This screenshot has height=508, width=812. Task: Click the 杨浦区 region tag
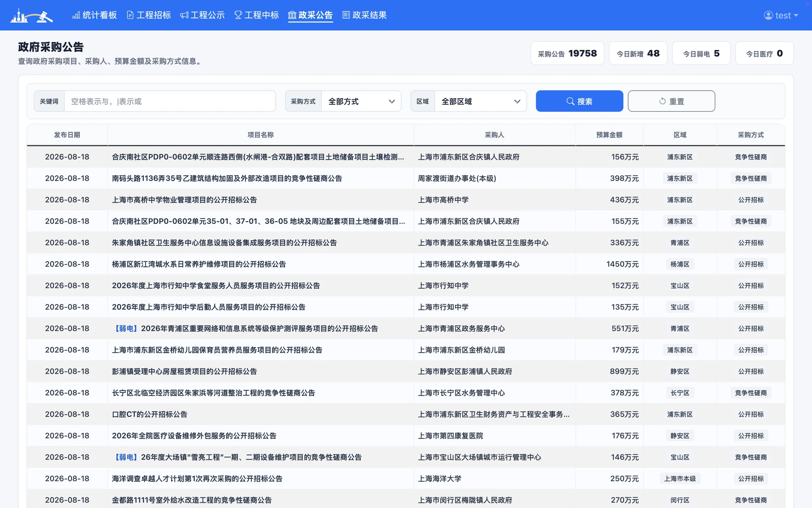(680, 264)
